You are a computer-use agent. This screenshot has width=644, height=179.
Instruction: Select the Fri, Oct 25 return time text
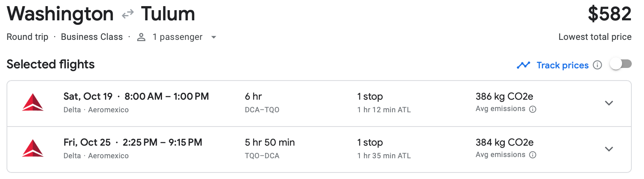[x=162, y=142]
